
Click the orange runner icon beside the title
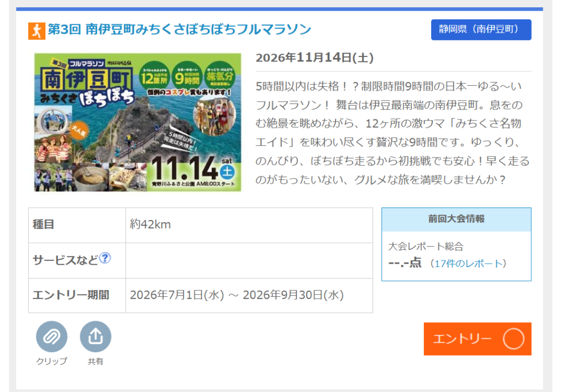37,30
